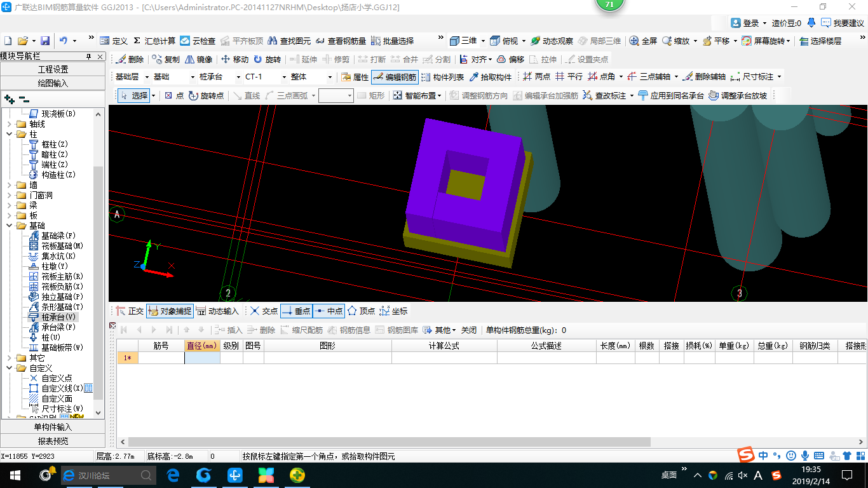Screen dimensions: 868x488
Task: Click the 偏移 offset tool
Action: [x=510, y=59]
